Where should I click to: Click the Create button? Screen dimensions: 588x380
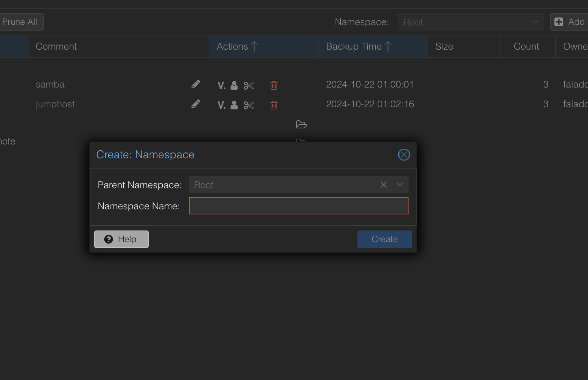tap(384, 239)
